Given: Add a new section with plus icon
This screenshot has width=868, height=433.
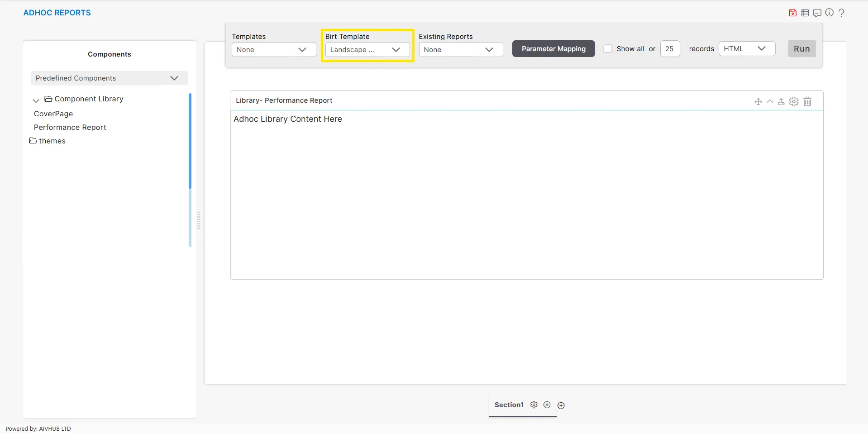Looking at the screenshot, I should point(561,405).
